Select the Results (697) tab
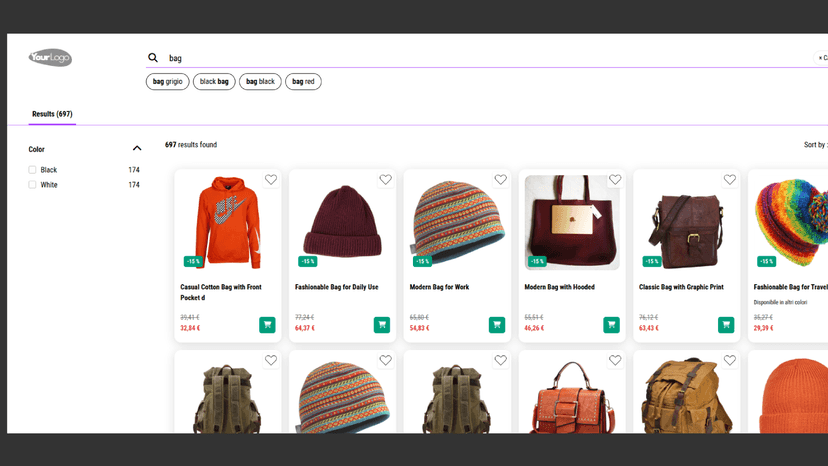 click(x=52, y=114)
